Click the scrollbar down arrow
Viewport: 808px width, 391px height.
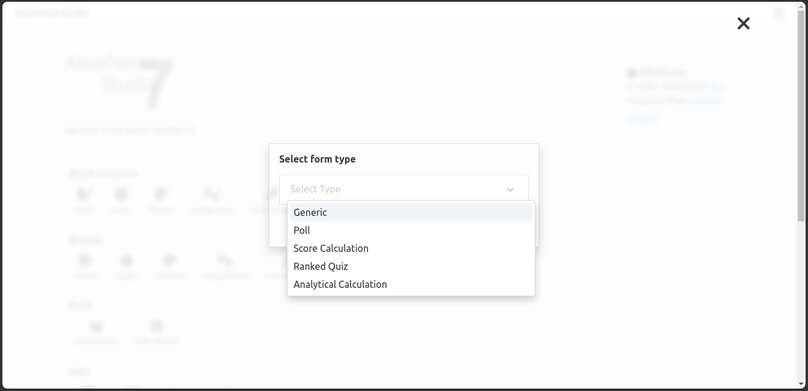pos(801,384)
